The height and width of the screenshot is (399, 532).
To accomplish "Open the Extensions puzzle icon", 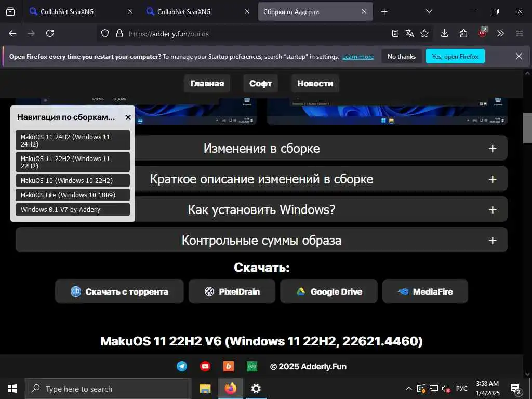I will (x=463, y=33).
